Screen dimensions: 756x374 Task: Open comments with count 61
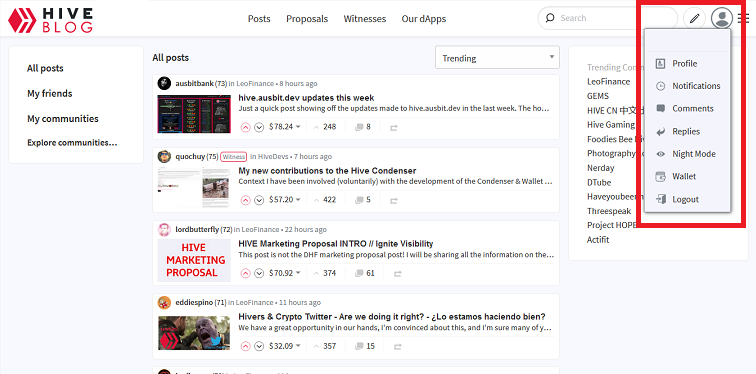[x=364, y=273]
